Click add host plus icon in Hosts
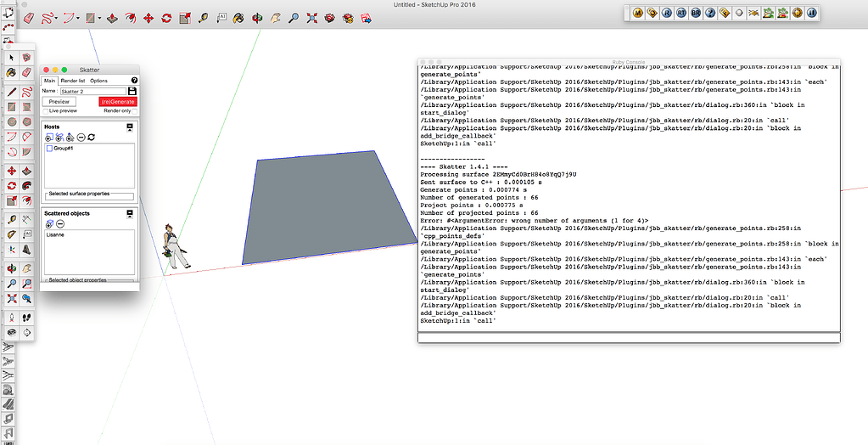Screen dimensions: 868x445 coord(48,137)
